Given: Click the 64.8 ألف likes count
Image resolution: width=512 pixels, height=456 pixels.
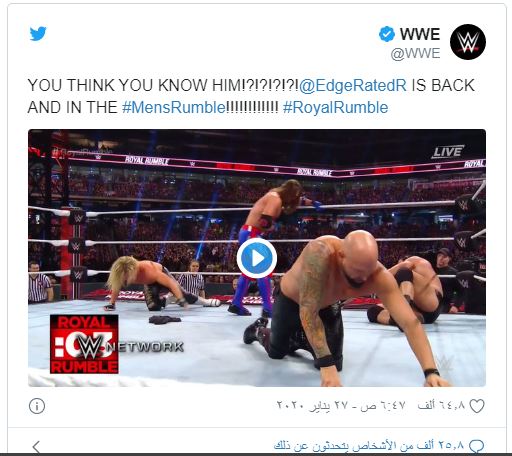Looking at the screenshot, I should tap(441, 406).
